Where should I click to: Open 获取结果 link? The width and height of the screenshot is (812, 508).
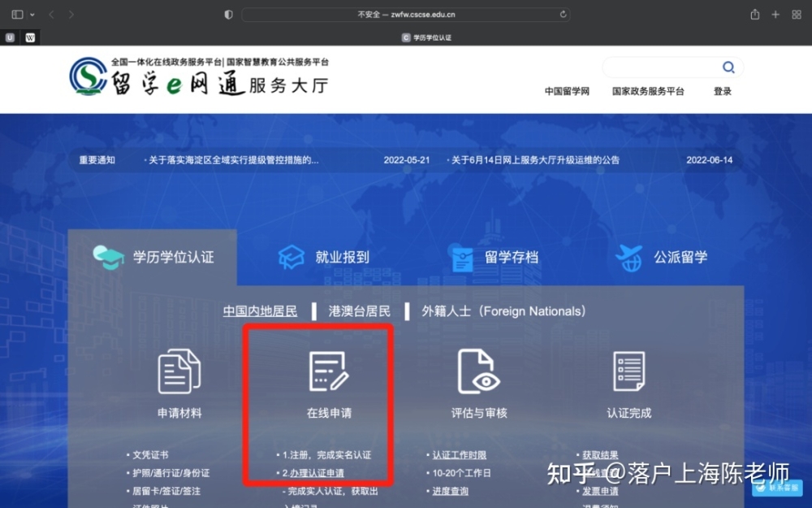coord(600,455)
